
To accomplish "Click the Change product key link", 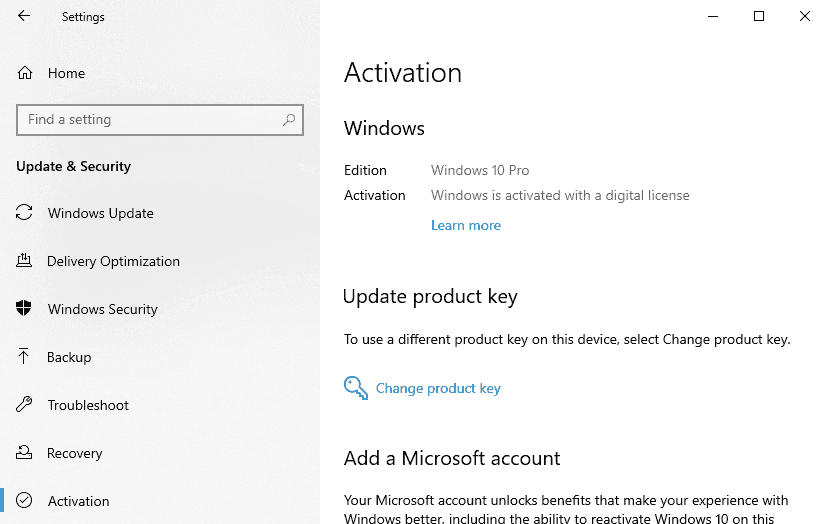I will (x=438, y=389).
